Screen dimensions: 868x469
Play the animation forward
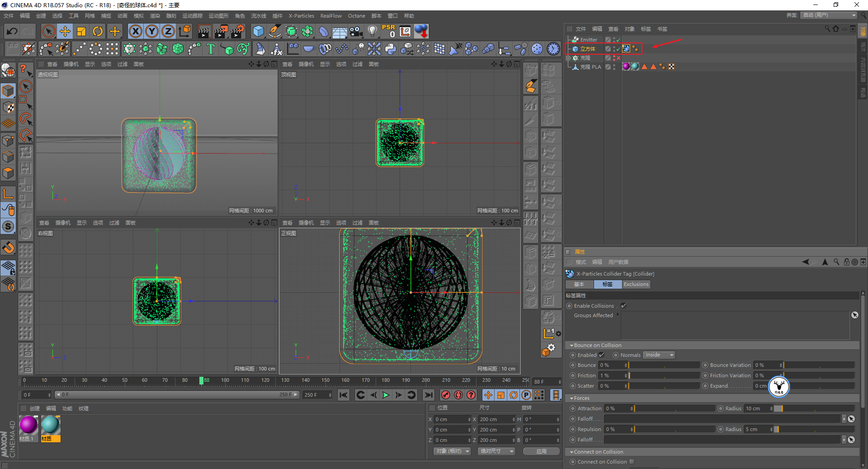pyautogui.click(x=386, y=395)
